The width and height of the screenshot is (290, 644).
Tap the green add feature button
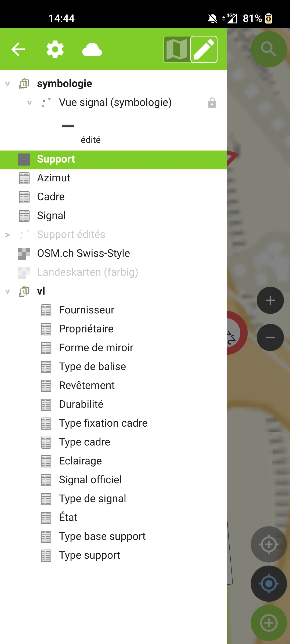(269, 623)
